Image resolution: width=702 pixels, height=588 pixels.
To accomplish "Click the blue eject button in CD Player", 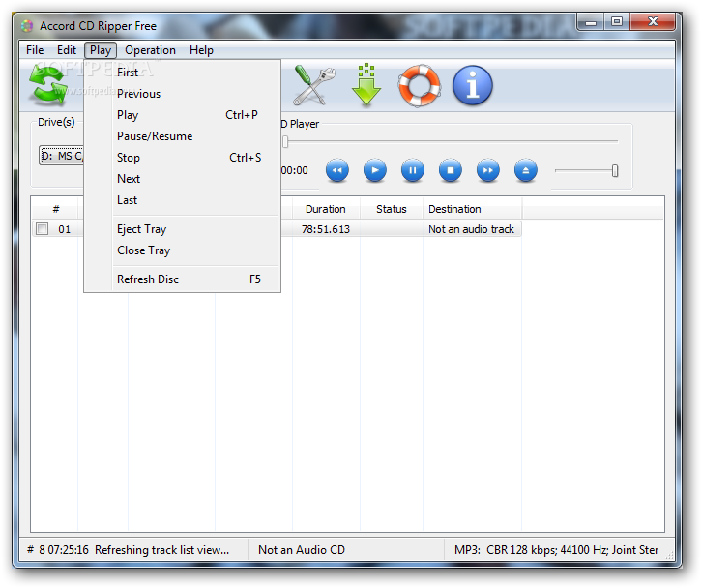I will [526, 170].
